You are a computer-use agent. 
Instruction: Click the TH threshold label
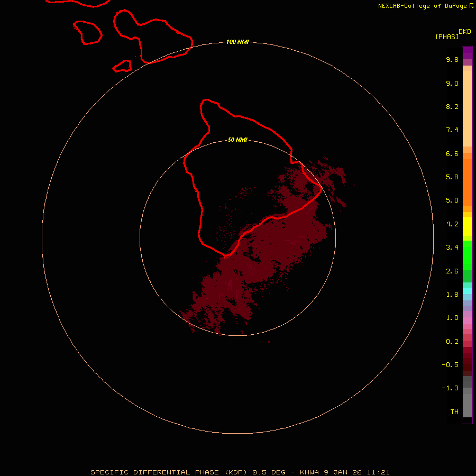click(x=454, y=412)
